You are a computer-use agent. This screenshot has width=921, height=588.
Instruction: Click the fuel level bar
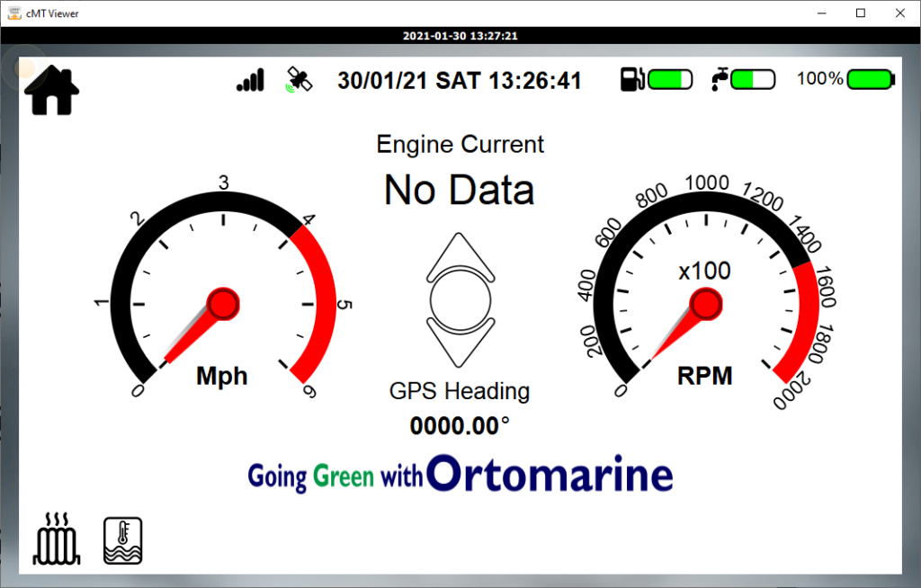670,79
